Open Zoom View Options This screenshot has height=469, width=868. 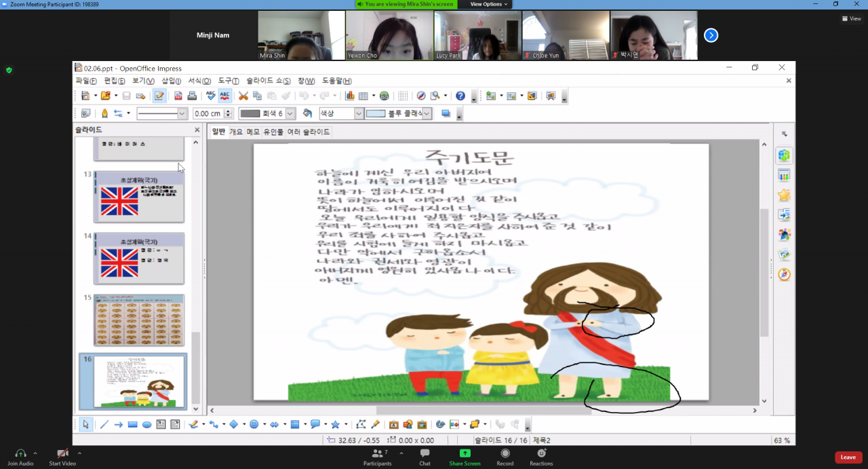488,4
